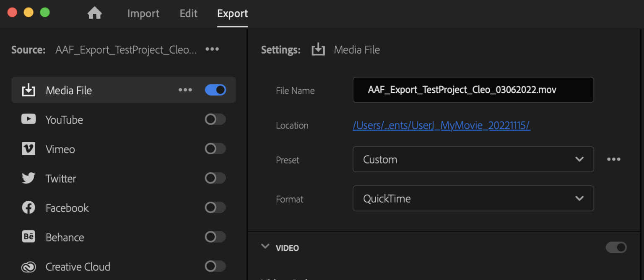This screenshot has height=280, width=644.
Task: Click the Twitter bird icon
Action: [29, 178]
